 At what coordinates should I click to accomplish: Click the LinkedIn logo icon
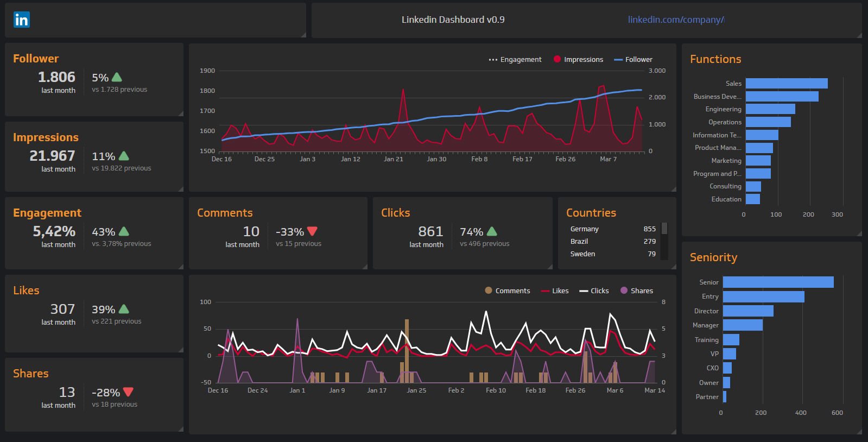pos(22,20)
